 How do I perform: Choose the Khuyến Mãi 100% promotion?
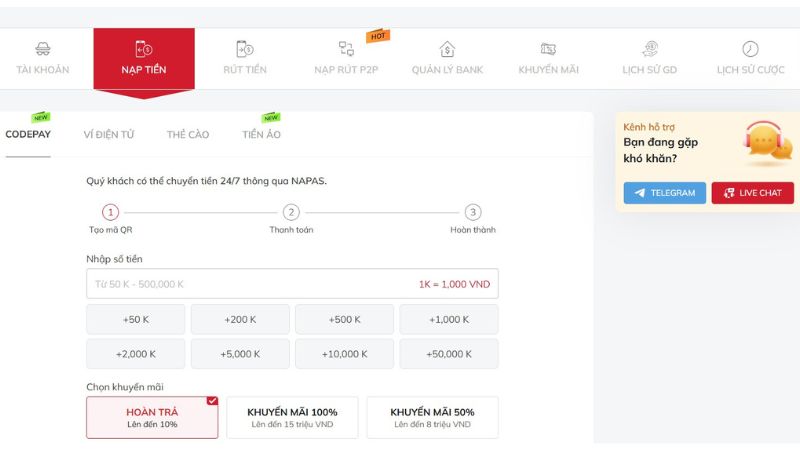[x=292, y=417]
